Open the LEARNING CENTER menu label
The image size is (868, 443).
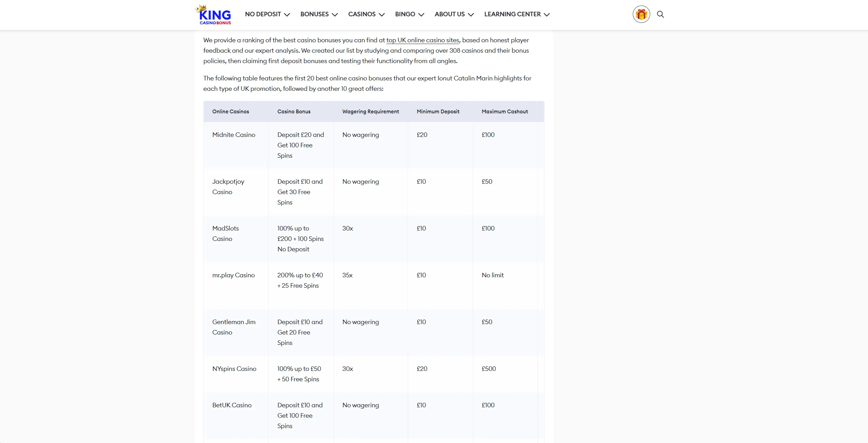coord(512,14)
